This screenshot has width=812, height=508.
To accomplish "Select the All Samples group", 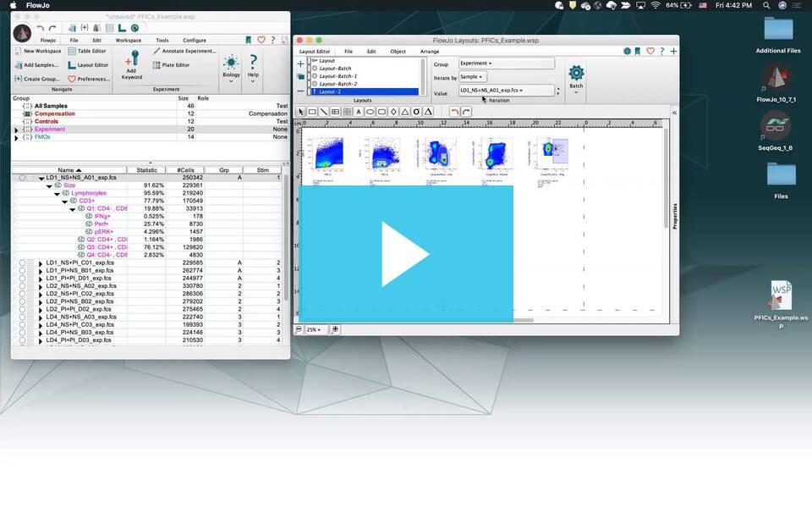I will [151, 106].
